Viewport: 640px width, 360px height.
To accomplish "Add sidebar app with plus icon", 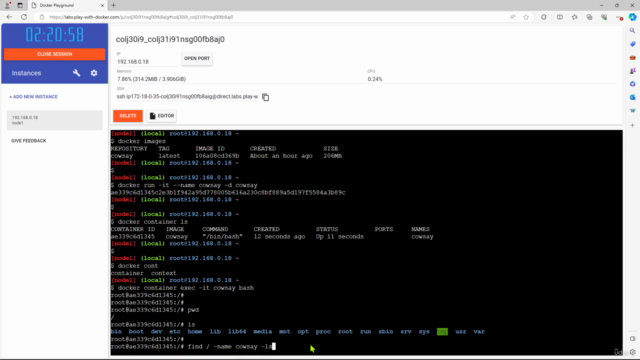I will tap(632, 125).
